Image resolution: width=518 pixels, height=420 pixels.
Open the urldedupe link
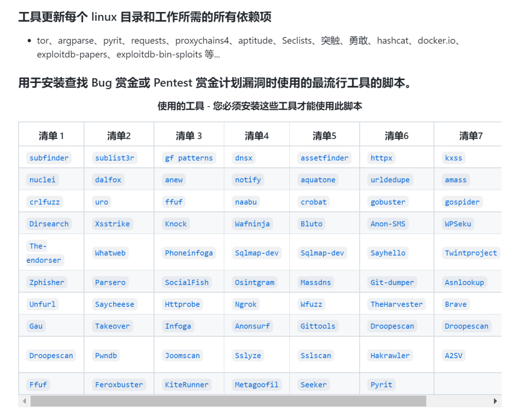pyautogui.click(x=390, y=180)
